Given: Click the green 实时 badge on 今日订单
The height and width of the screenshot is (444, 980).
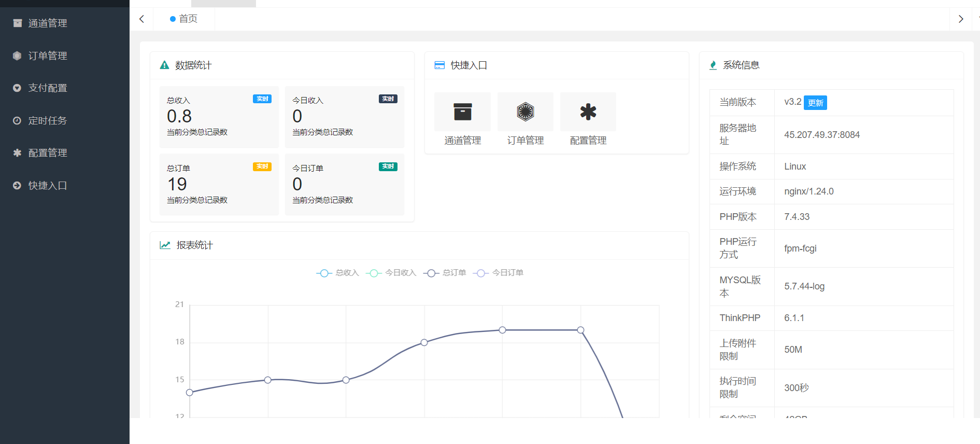Looking at the screenshot, I should pos(388,166).
